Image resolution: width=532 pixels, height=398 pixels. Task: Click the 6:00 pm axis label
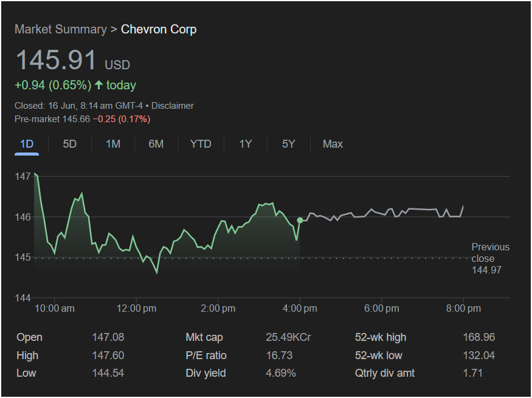[x=382, y=309]
